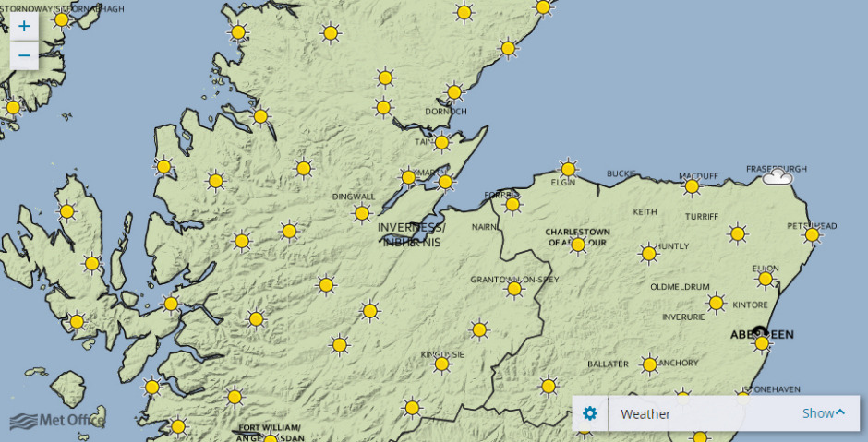Click the Weather layer label
This screenshot has height=442, width=868.
click(645, 414)
